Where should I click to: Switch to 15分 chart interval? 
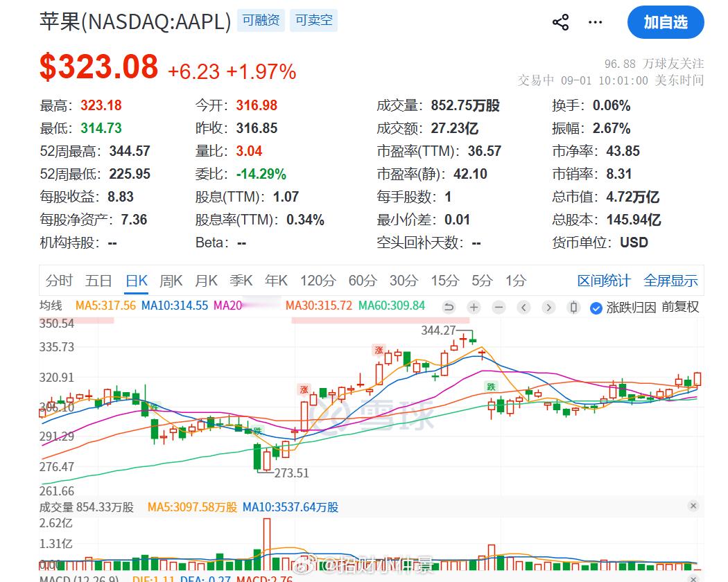(x=445, y=281)
